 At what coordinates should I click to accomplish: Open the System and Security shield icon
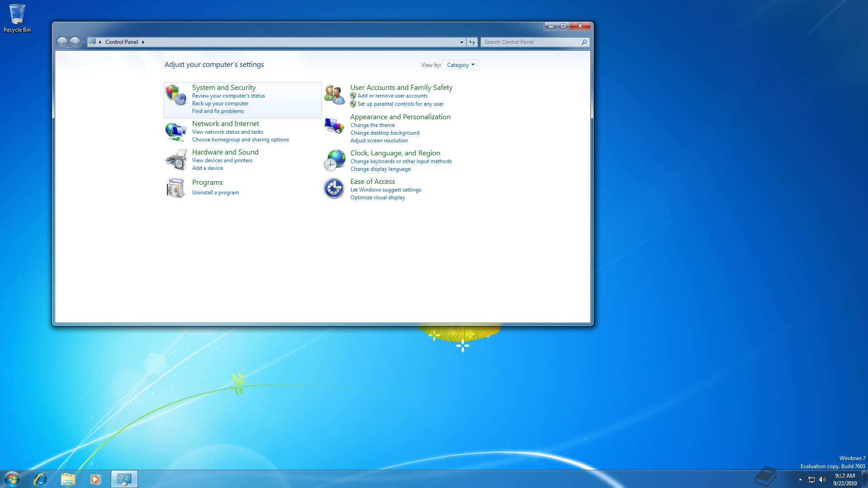click(x=176, y=95)
